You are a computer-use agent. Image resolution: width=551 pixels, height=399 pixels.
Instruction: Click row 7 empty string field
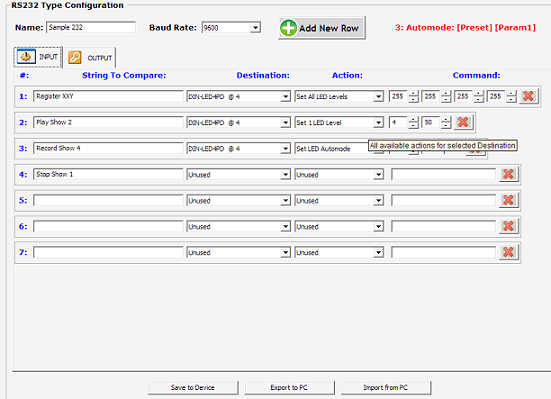(108, 252)
